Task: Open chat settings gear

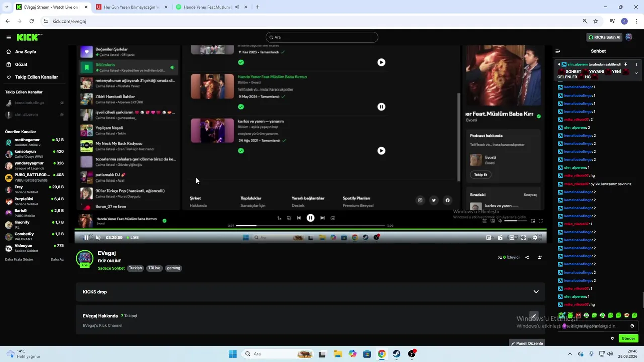Action: (612, 338)
